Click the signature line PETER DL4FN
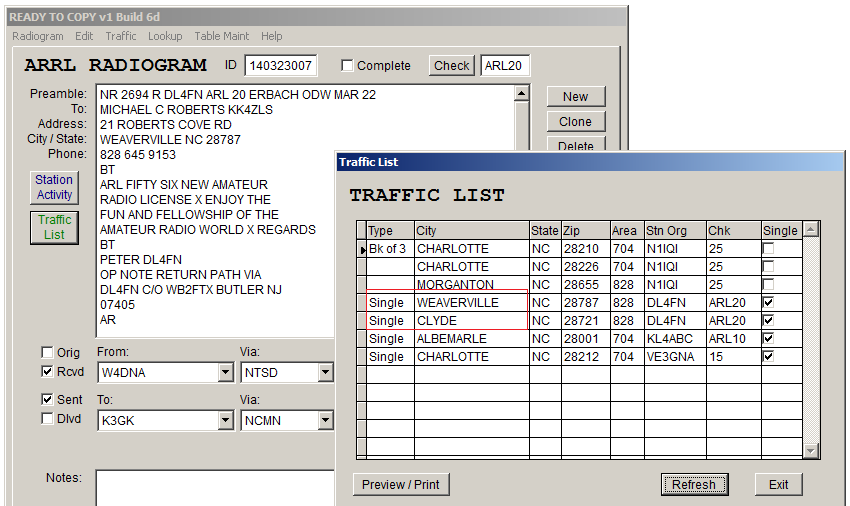 coord(140,260)
